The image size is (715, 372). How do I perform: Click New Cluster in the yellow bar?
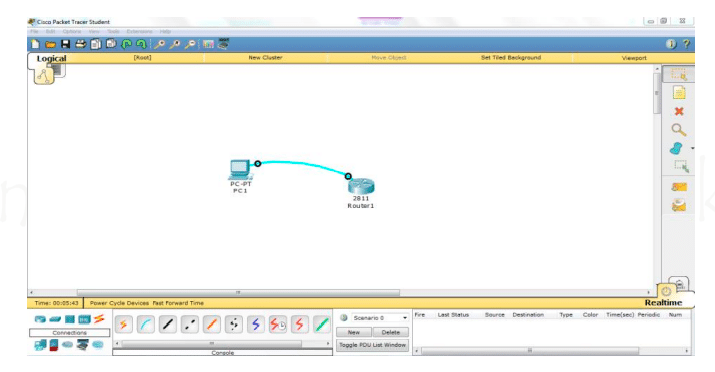[265, 58]
